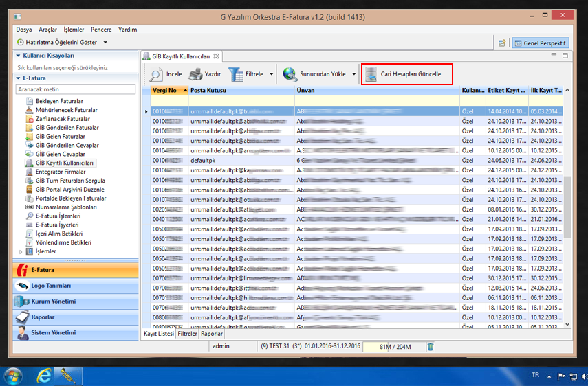Click the Aranacak metin search field

[x=76, y=89]
